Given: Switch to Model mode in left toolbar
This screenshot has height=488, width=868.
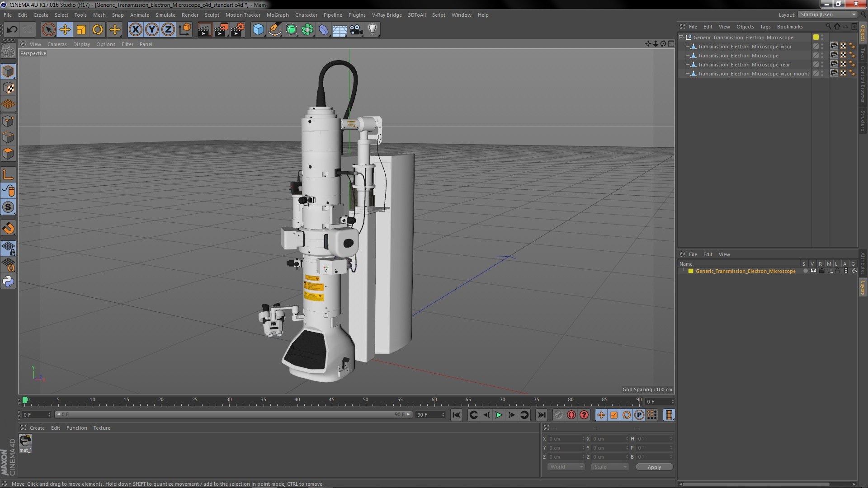Looking at the screenshot, I should point(8,71).
